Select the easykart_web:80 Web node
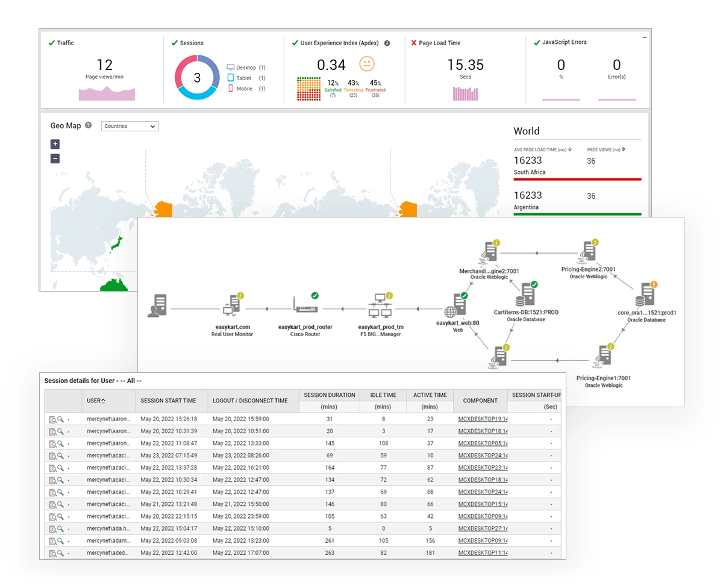 [457, 307]
